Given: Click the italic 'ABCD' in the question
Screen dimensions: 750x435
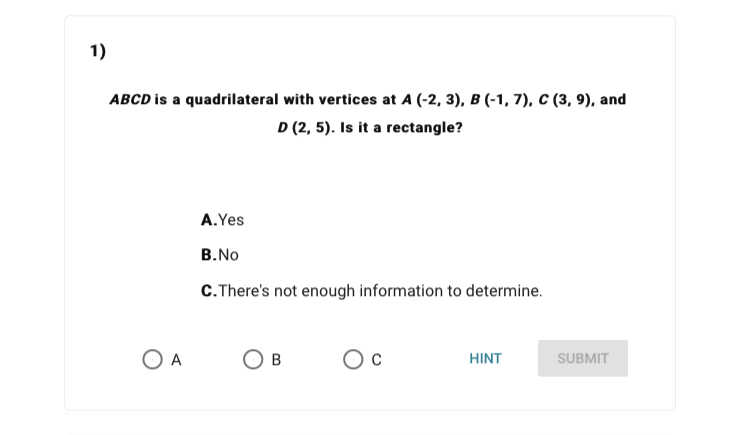Looking at the screenshot, I should click(130, 100).
